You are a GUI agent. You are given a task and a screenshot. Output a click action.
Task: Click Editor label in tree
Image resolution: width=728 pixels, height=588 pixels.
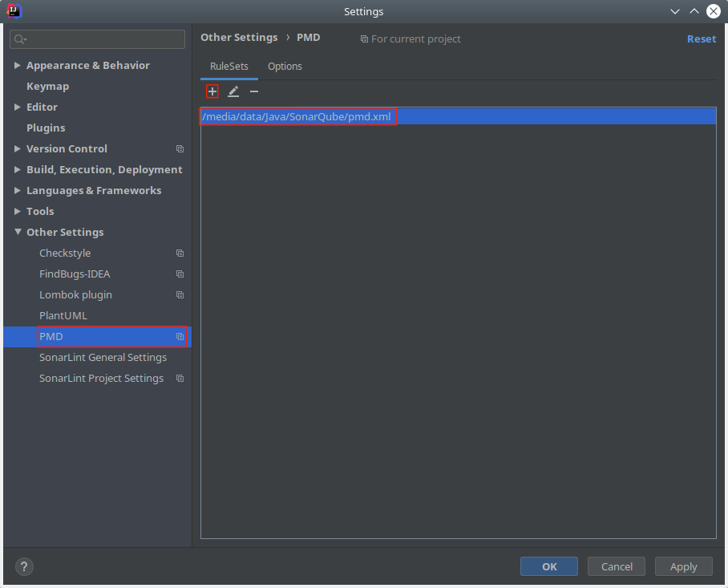point(42,107)
